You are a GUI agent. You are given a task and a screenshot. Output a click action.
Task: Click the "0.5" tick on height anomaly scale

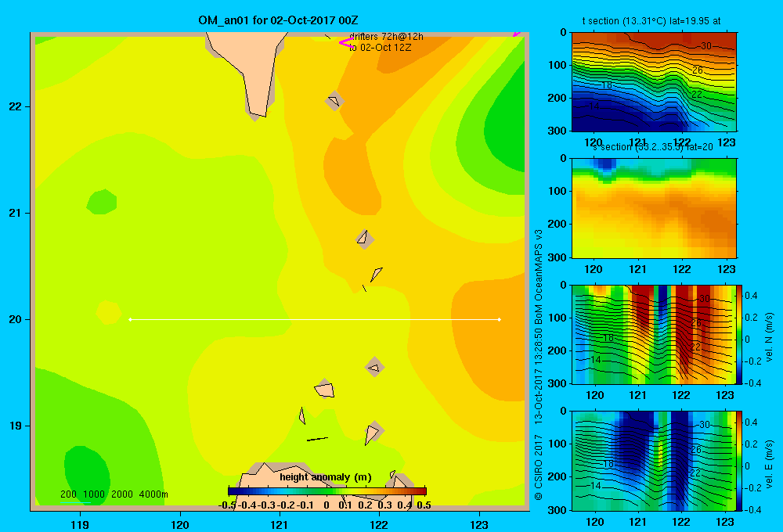[424, 505]
